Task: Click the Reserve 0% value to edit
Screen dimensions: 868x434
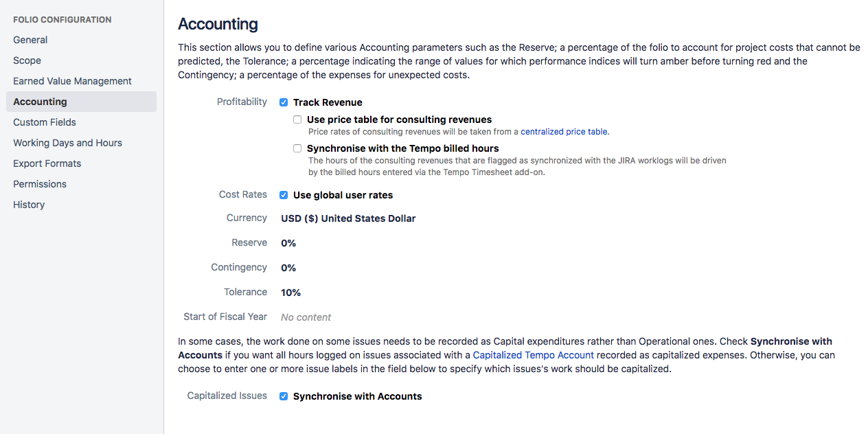Action: (x=288, y=242)
